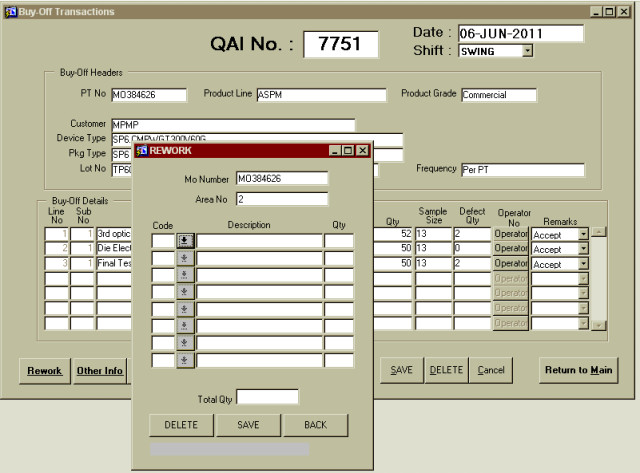This screenshot has width=640, height=473.
Task: Expand the Remarks dropdown for line 3
Action: [583, 264]
